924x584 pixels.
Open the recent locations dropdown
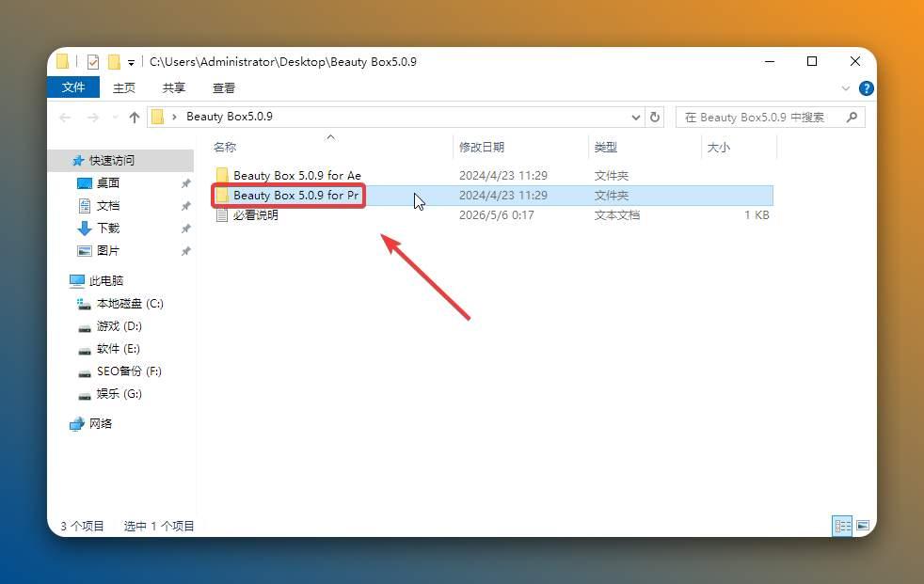115,118
